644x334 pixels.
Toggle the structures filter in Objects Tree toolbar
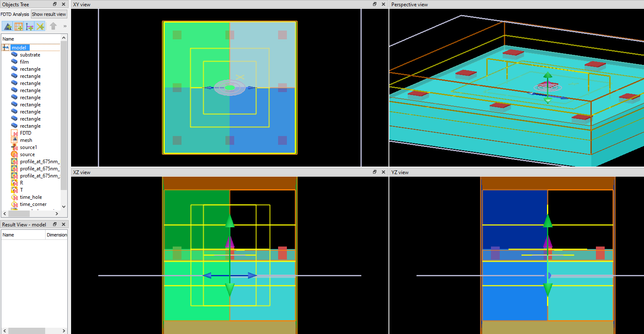tap(8, 26)
